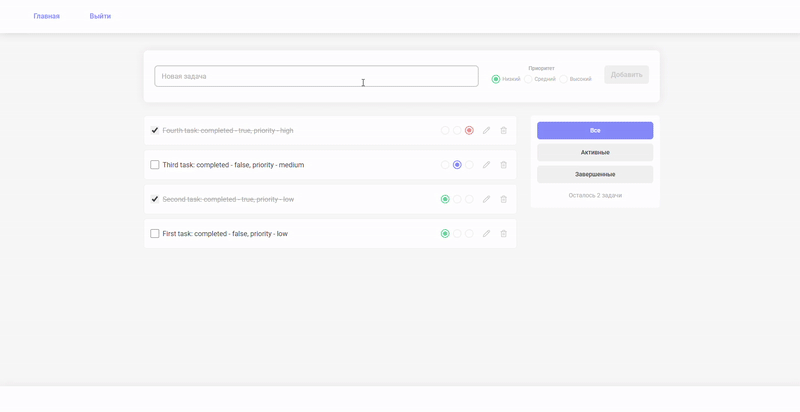Go to Главная page
Viewport: 800px width, 412px height.
46,16
